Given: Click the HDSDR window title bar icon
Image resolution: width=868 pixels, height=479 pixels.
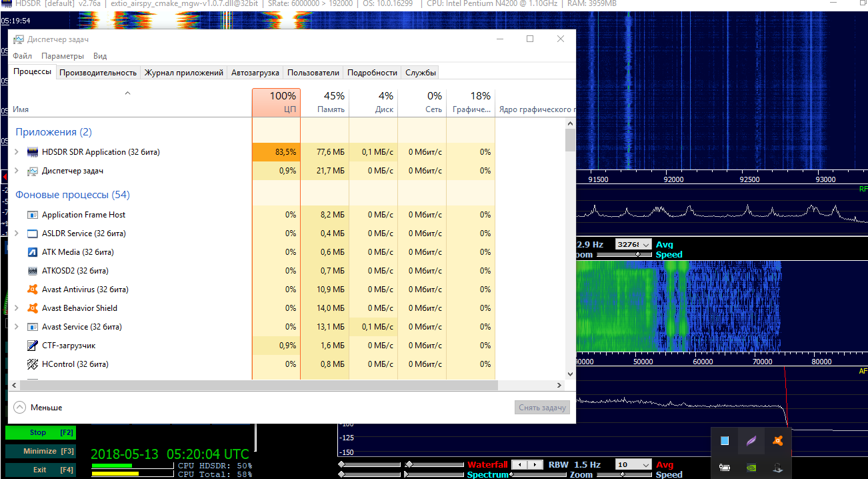Looking at the screenshot, I should coord(7,4).
